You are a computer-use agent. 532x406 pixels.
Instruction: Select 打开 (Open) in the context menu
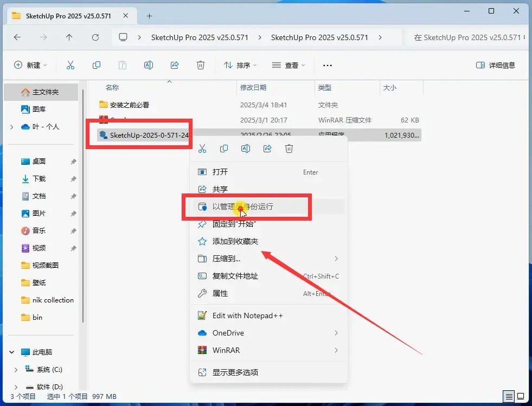(x=269, y=172)
